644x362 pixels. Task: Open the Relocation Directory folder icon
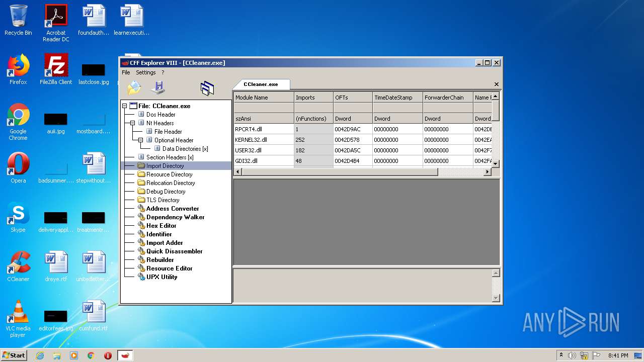(141, 183)
